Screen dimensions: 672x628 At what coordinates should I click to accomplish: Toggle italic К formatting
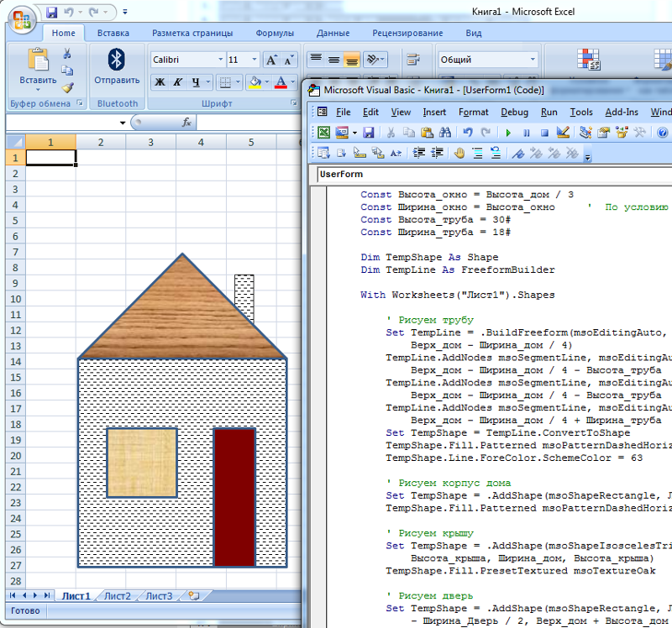pyautogui.click(x=177, y=81)
